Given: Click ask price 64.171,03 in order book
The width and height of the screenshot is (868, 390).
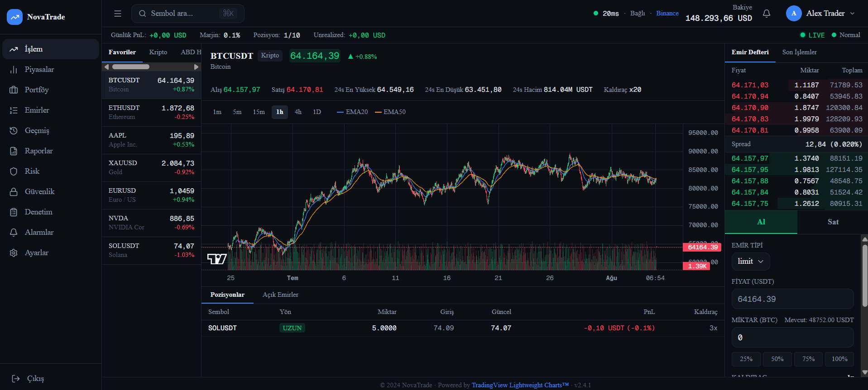Looking at the screenshot, I should click(x=750, y=85).
